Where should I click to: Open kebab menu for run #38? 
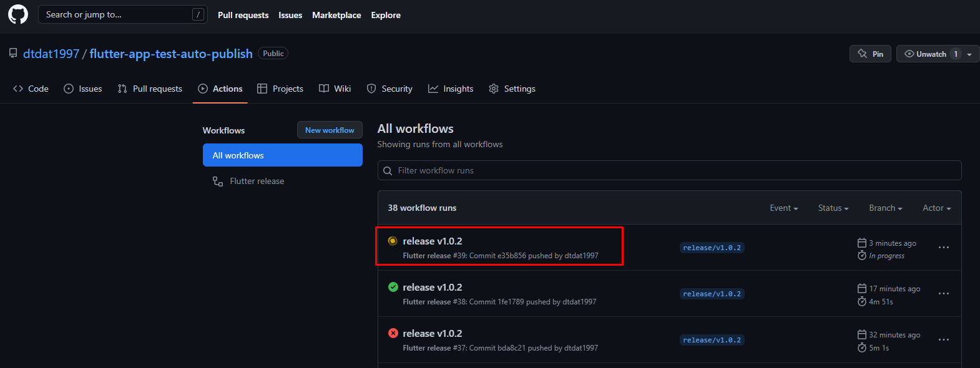pyautogui.click(x=943, y=294)
